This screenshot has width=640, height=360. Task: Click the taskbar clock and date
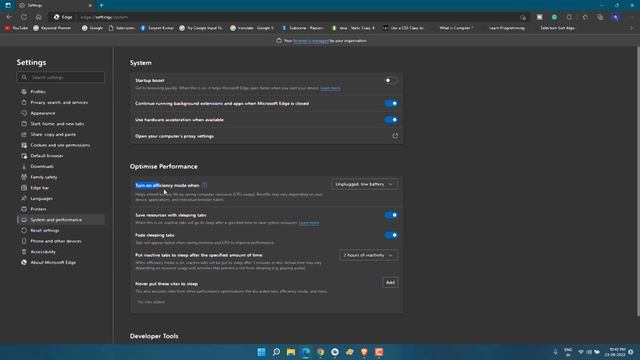(x=616, y=352)
